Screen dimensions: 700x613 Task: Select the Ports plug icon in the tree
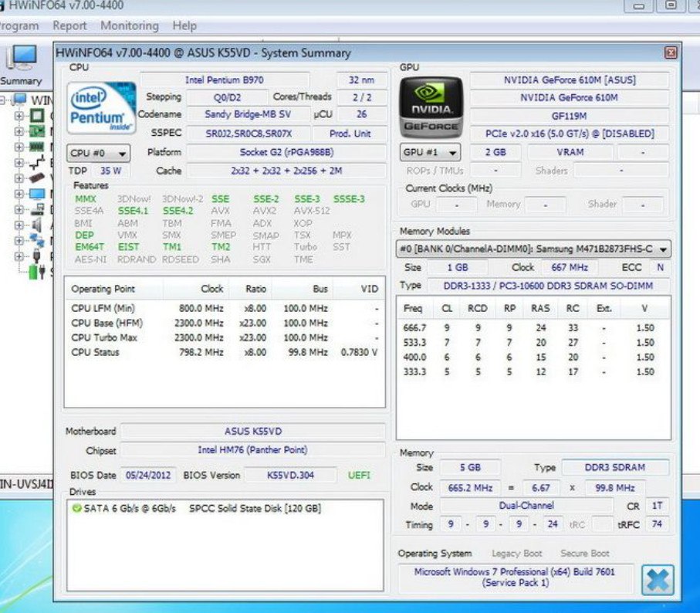pyautogui.click(x=37, y=256)
